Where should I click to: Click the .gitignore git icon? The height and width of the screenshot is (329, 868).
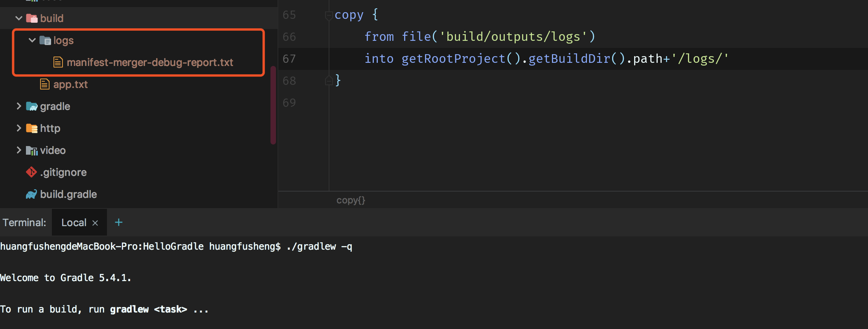click(31, 172)
